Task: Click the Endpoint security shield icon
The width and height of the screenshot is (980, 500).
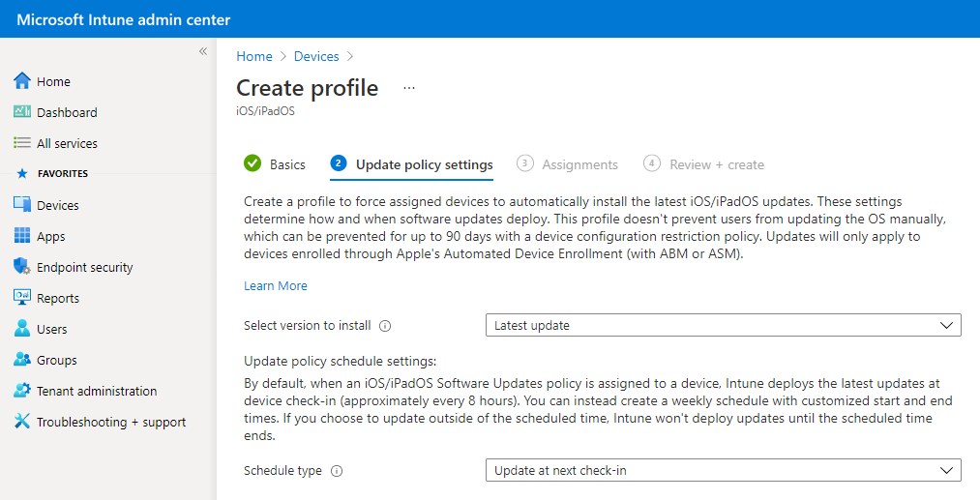Action: tap(22, 267)
